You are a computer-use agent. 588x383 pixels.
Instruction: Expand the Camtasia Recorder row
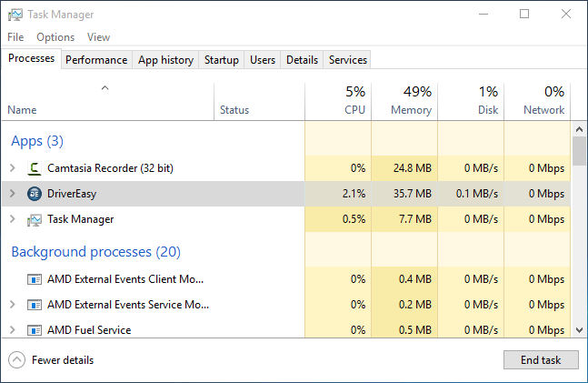[x=13, y=167]
